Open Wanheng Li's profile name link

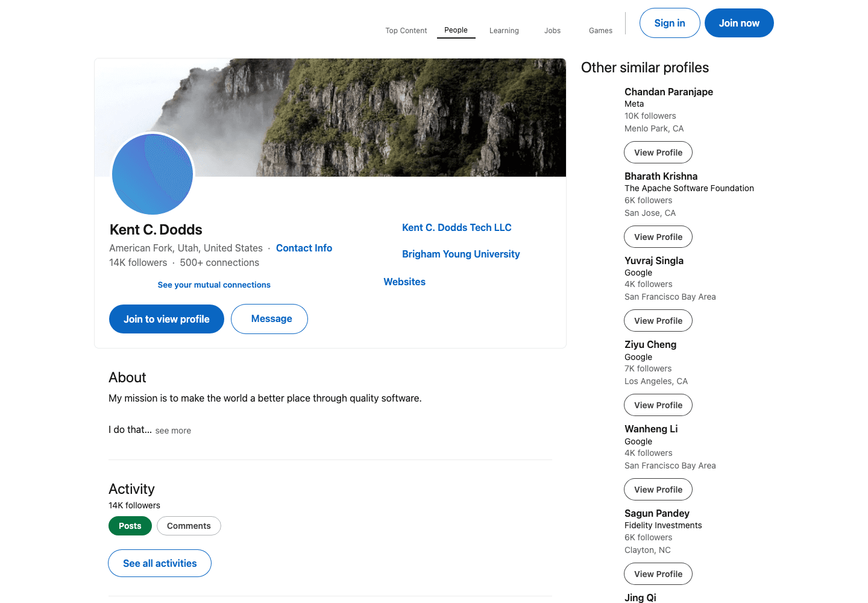[651, 429]
